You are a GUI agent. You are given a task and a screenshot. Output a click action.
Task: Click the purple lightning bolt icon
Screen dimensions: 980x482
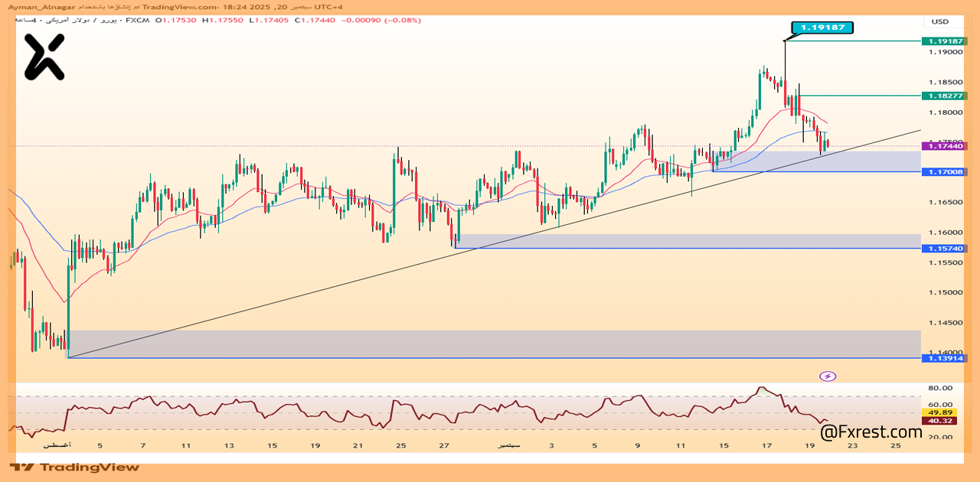click(828, 376)
